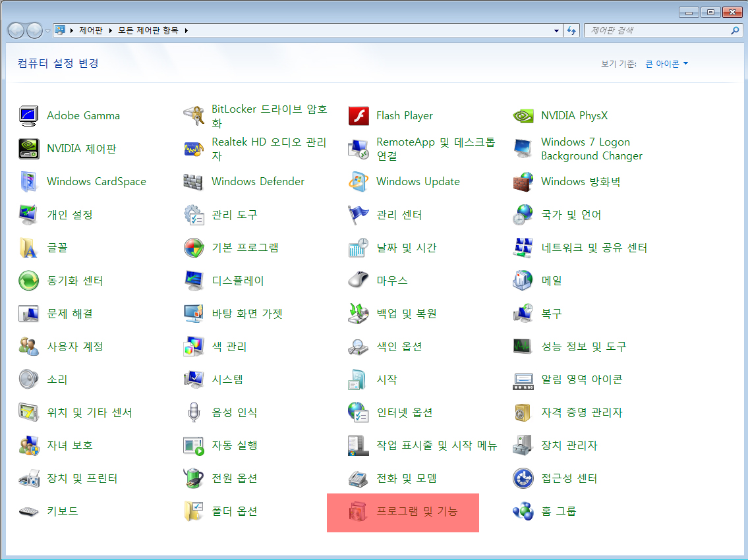The image size is (748, 560).
Task: Open 국가 및 언어 globe icon
Action: point(523,215)
